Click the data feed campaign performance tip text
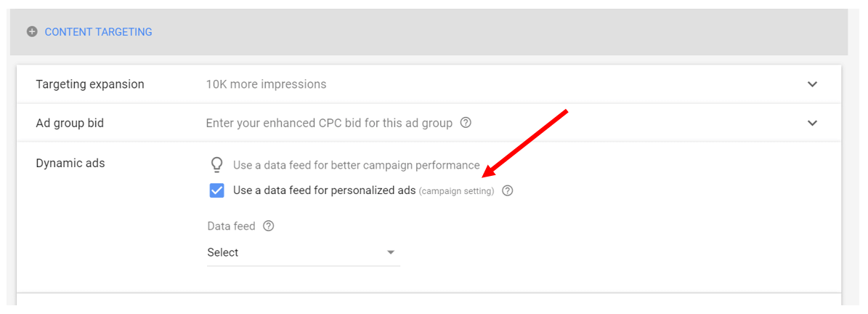The image size is (868, 314). click(357, 165)
